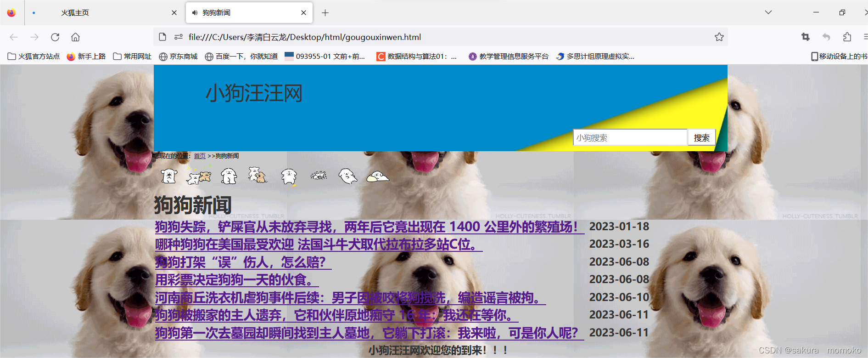Viewport: 868px width, 358px height.
Task: Open news link 用彩票决定狗狗一天的伙食
Action: point(237,279)
